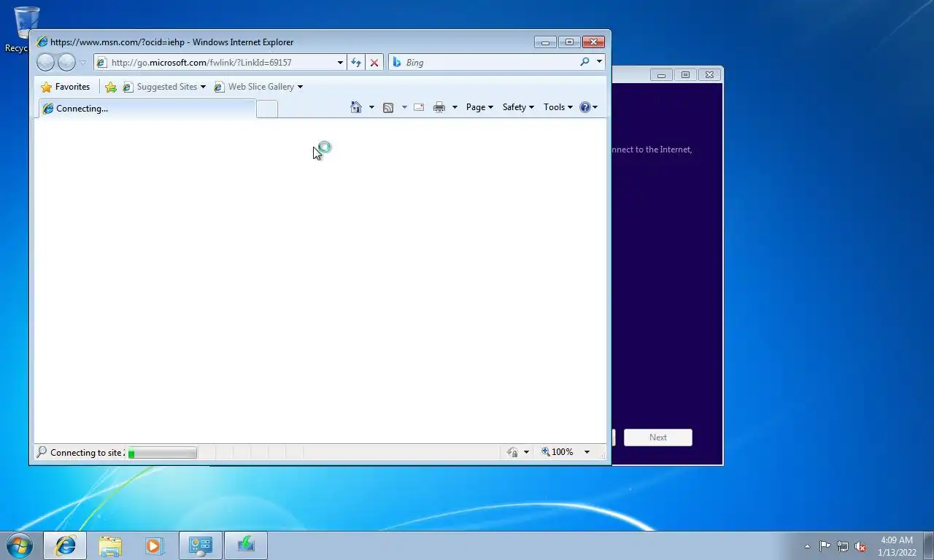Viewport: 934px width, 560px height.
Task: Click the Print icon
Action: pyautogui.click(x=439, y=107)
